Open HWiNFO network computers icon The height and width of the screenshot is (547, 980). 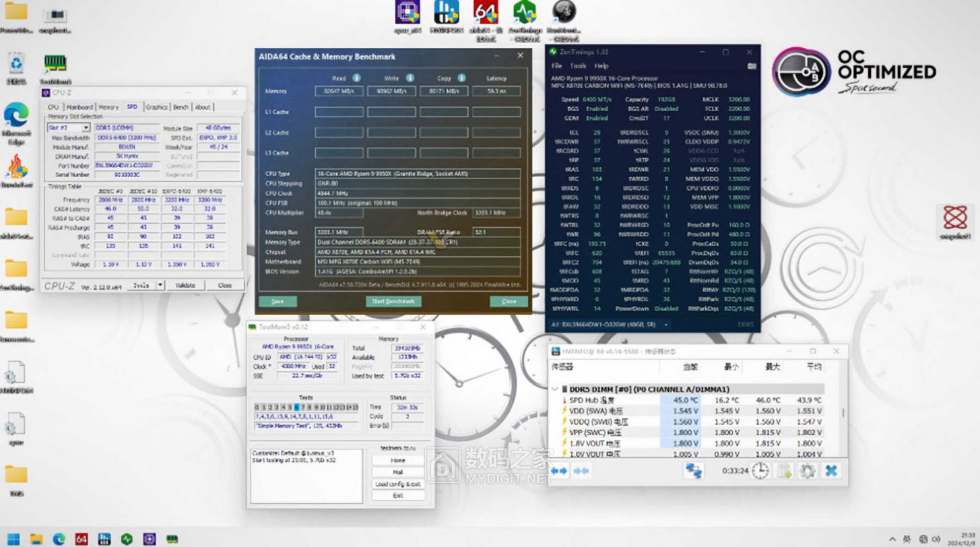[x=694, y=471]
